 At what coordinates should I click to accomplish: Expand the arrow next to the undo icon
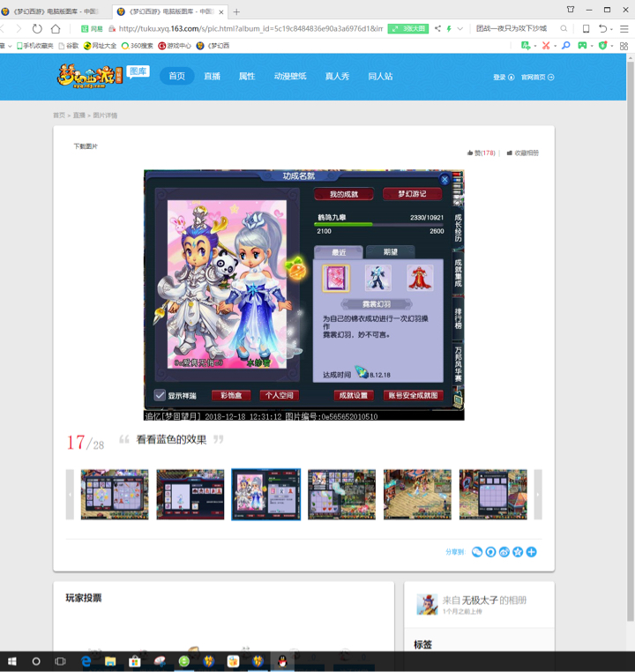611,29
